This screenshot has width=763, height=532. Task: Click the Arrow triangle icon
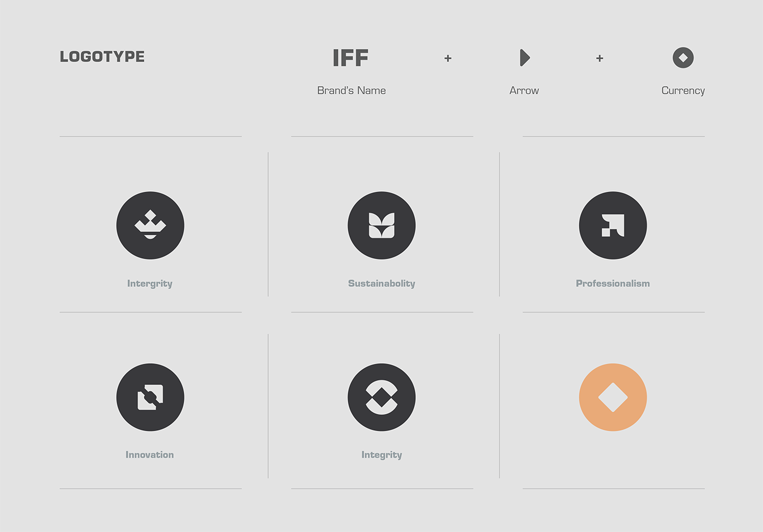524,58
